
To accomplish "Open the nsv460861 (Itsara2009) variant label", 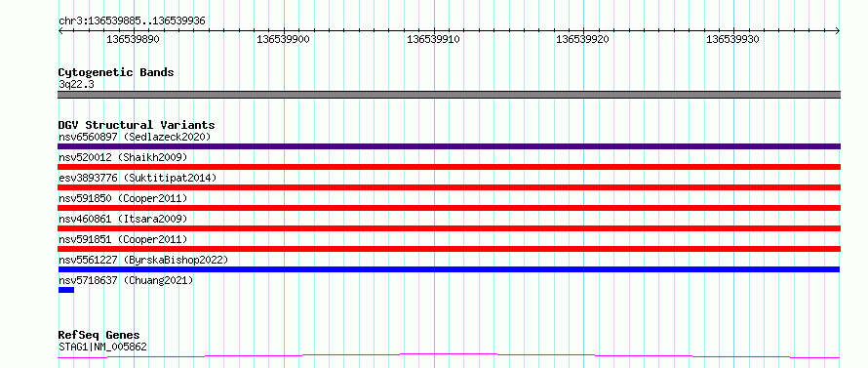I will (x=123, y=219).
